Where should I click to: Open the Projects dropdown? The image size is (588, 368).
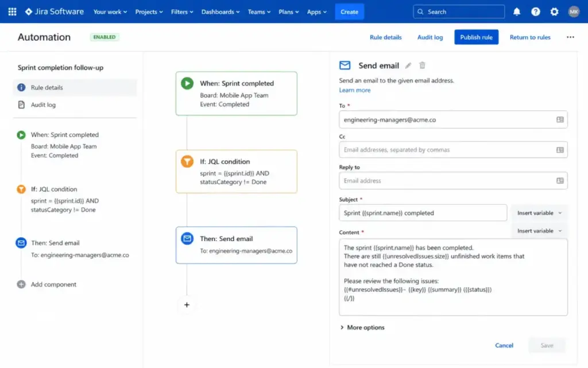click(149, 11)
